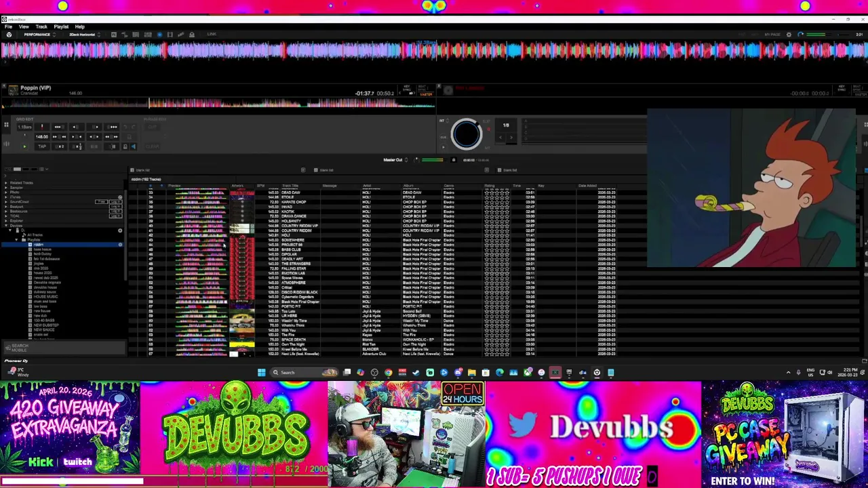Open the Help menu

pos(80,26)
